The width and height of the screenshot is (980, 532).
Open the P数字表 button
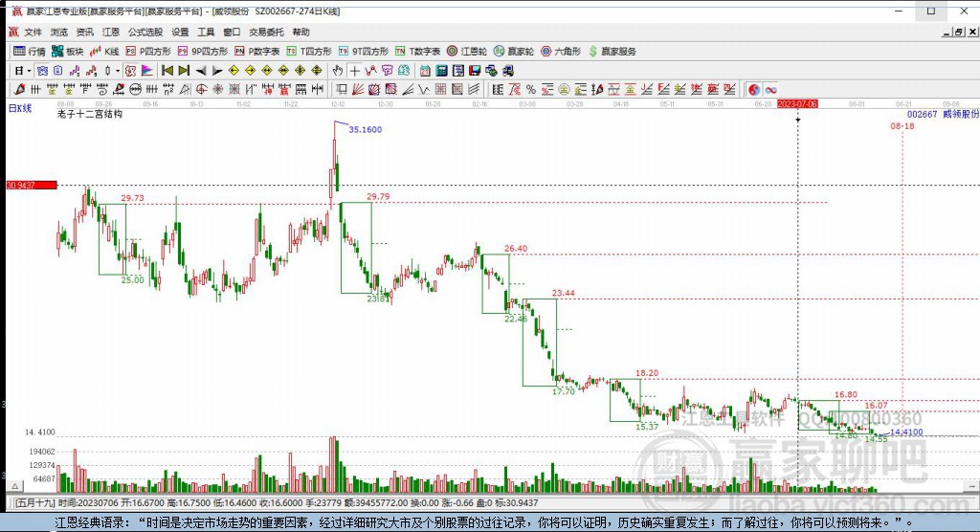[256, 52]
